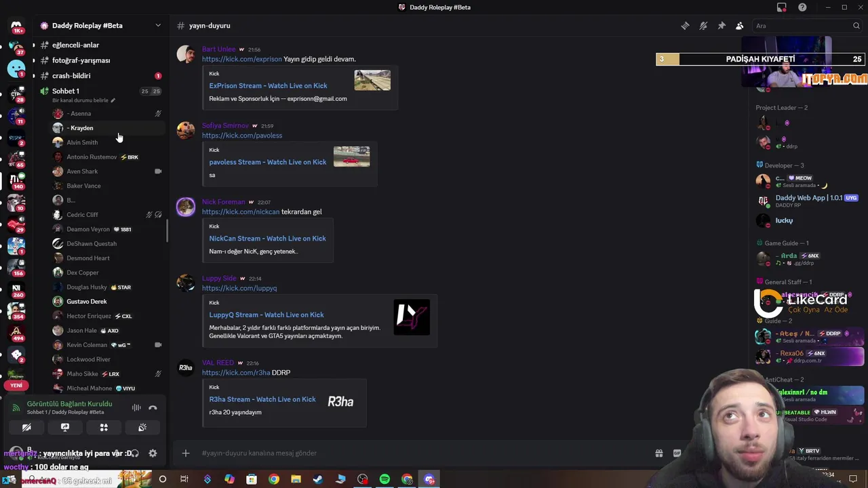Open Google Chrome from taskbar
The image size is (868, 488).
coord(273,479)
